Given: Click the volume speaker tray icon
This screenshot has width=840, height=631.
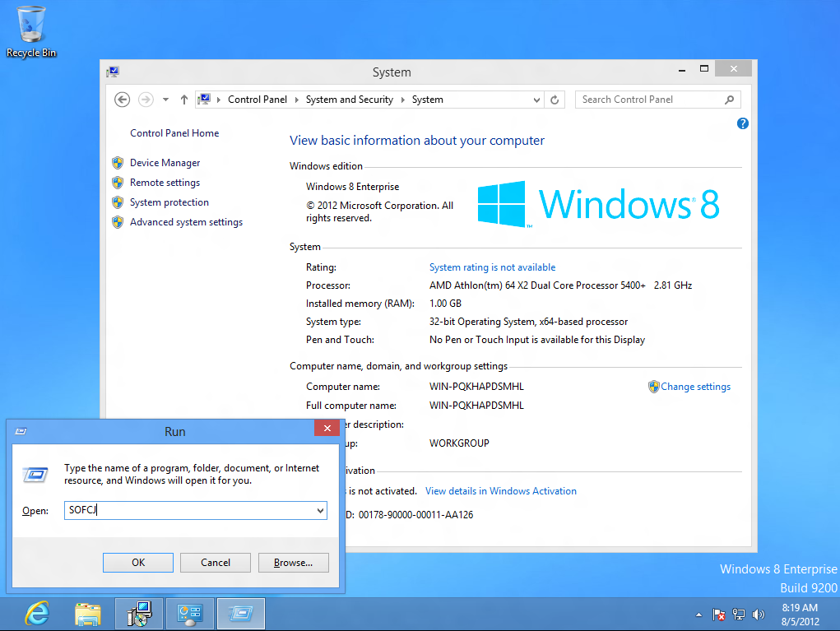Looking at the screenshot, I should 758,615.
